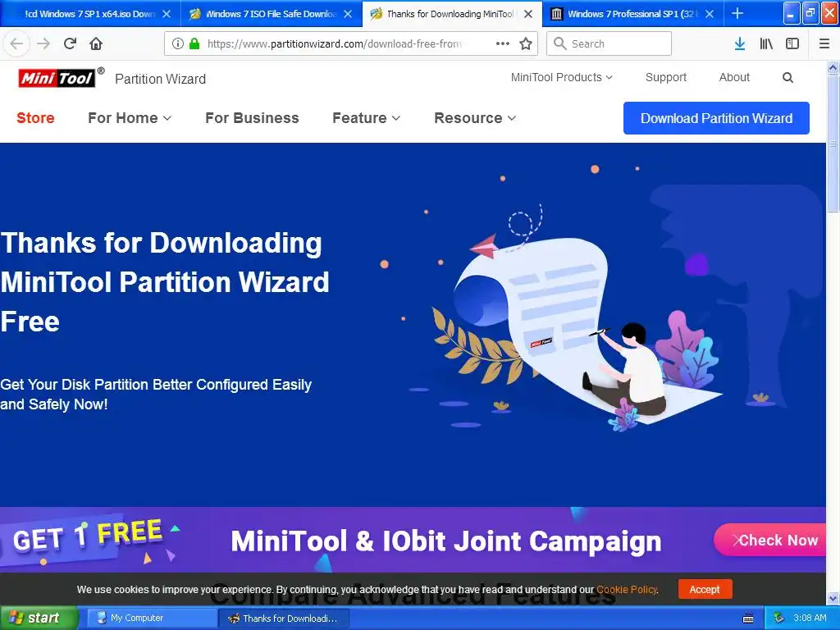This screenshot has width=840, height=630.
Task: Close the 'Windows 7 Professional SP1' tab
Action: tap(710, 14)
